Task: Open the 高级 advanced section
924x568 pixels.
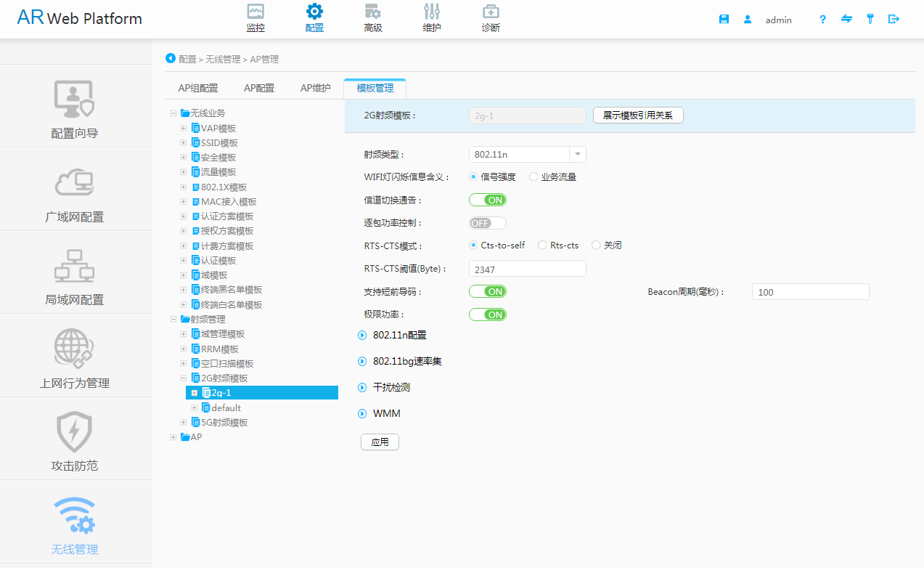Action: point(373,19)
